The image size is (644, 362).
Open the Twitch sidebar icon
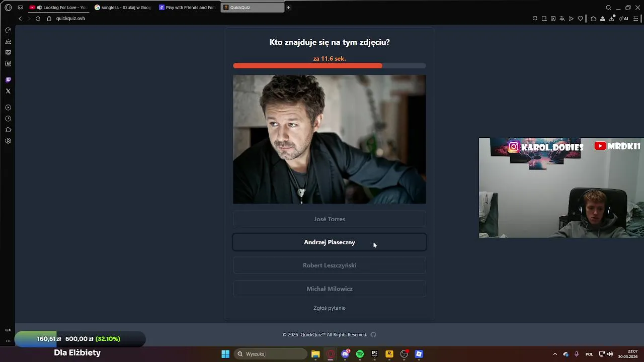pos(8,80)
